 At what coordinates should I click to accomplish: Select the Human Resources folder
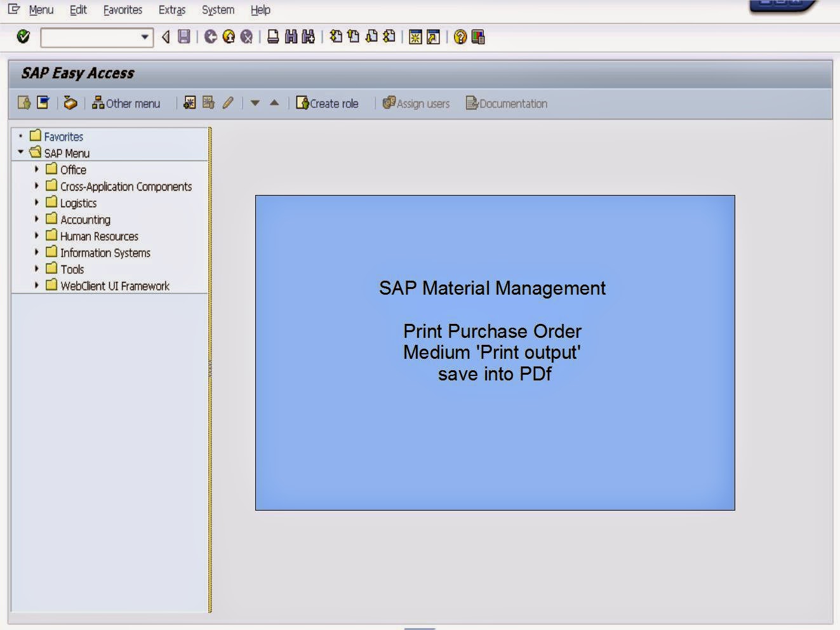tap(98, 236)
